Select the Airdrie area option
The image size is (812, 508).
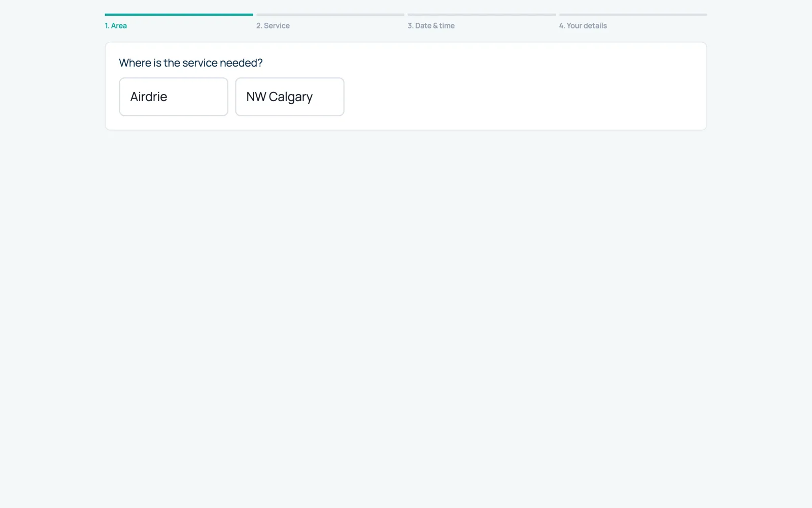(174, 97)
